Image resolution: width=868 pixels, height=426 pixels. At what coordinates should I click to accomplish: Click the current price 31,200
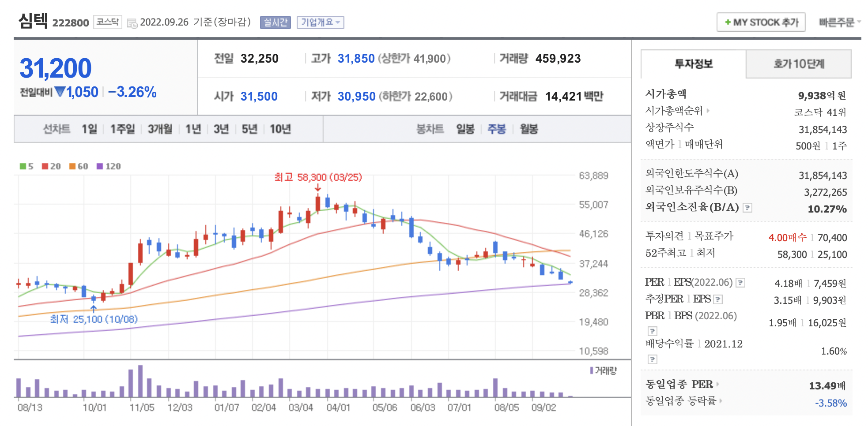56,68
